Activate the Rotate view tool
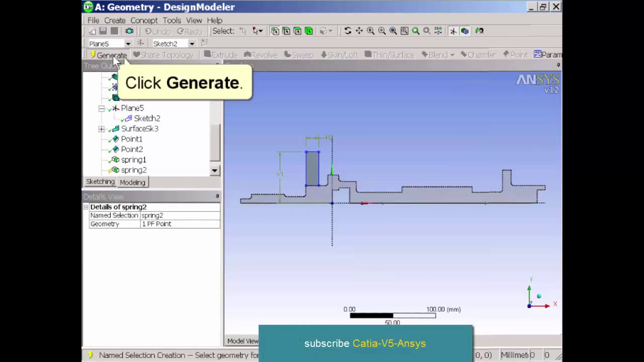This screenshot has height=362, width=644. [348, 31]
